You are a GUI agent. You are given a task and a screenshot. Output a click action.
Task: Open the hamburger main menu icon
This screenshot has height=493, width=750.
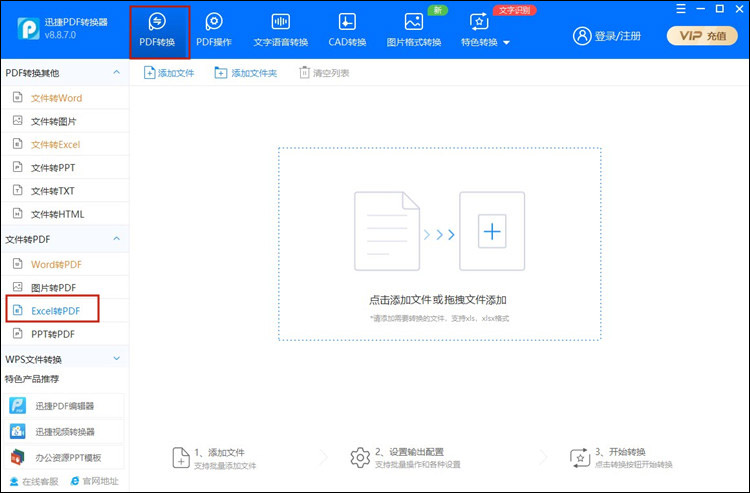(x=681, y=9)
